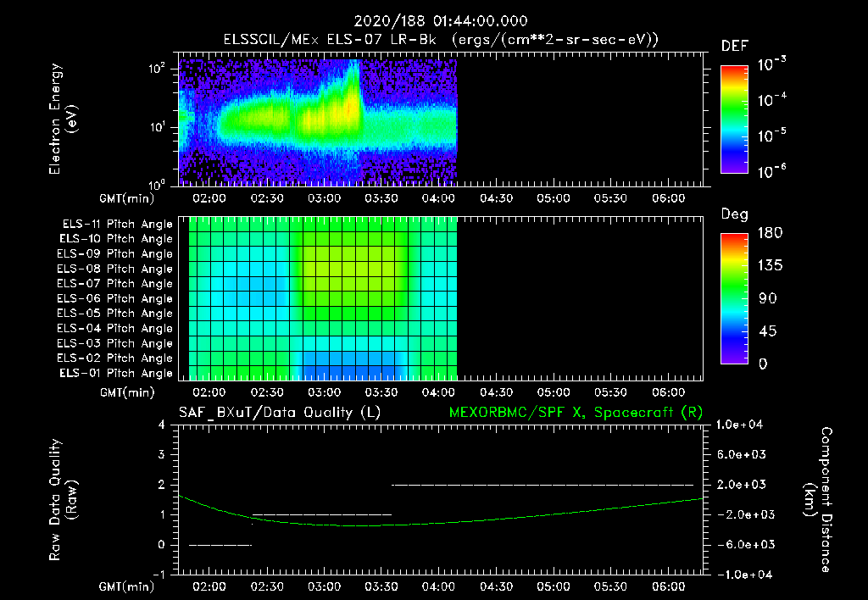Select the ELS-04 Pitch Angle row label
Image resolution: width=868 pixels, height=600 pixels.
click(x=115, y=328)
